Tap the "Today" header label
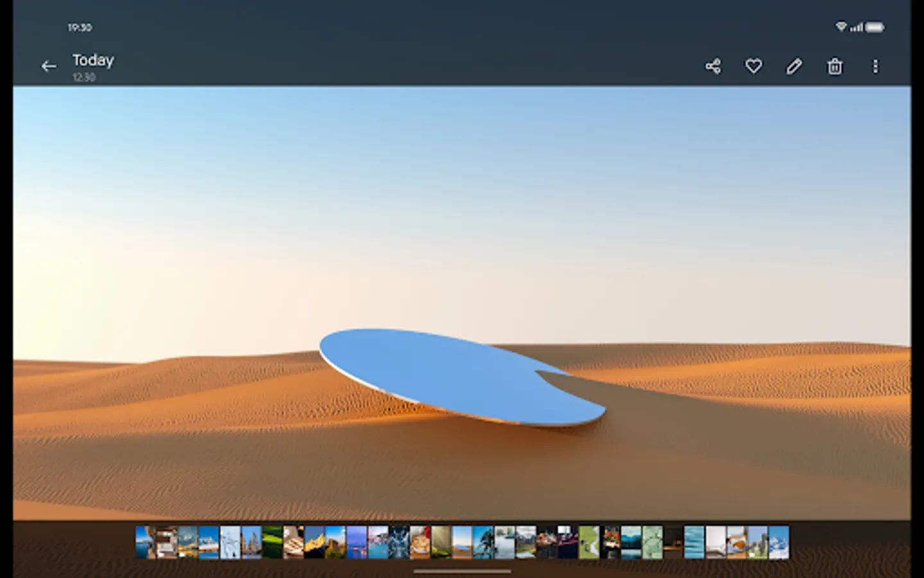The height and width of the screenshot is (578, 924). 93,60
